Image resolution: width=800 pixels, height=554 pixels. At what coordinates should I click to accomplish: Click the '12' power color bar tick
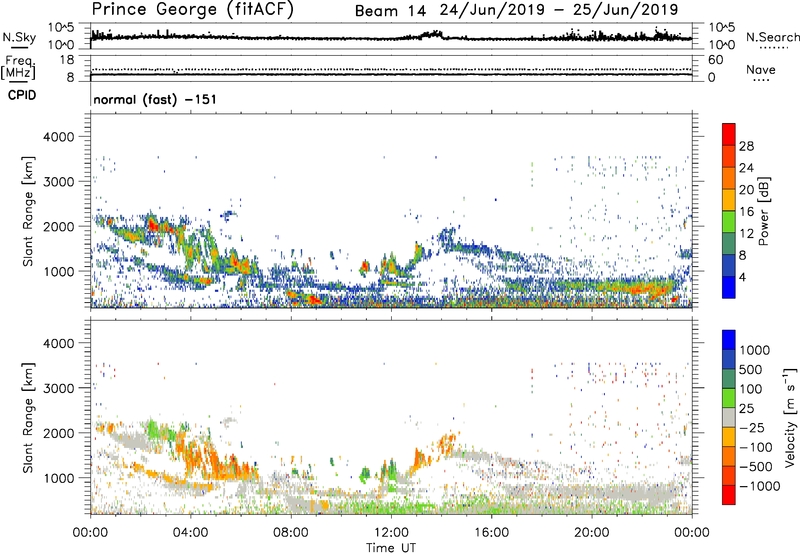tap(746, 234)
